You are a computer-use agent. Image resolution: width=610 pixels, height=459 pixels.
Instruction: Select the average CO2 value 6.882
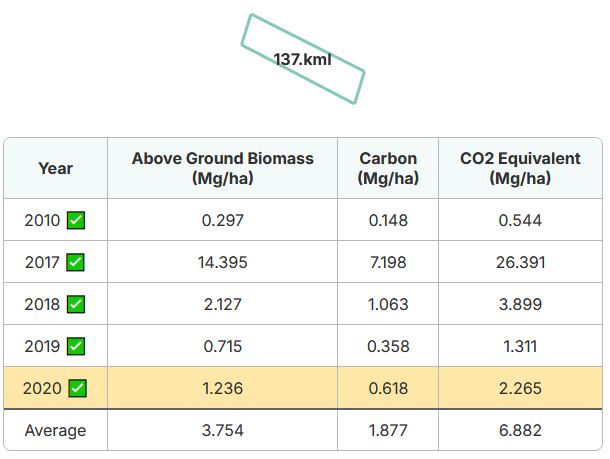coord(520,430)
